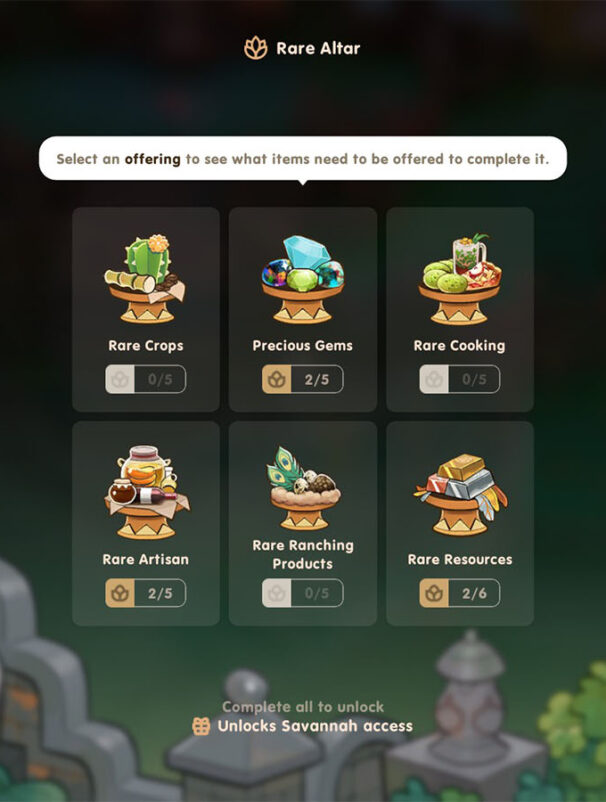This screenshot has width=606, height=802.
Task: Click the Precious Gems label
Action: point(303,346)
